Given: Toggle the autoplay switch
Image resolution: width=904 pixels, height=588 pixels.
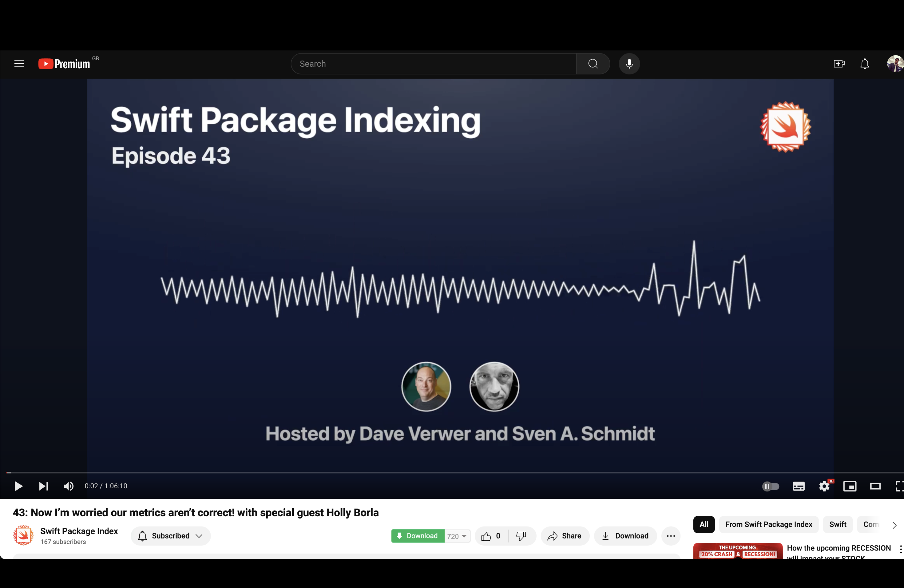Looking at the screenshot, I should click(770, 486).
